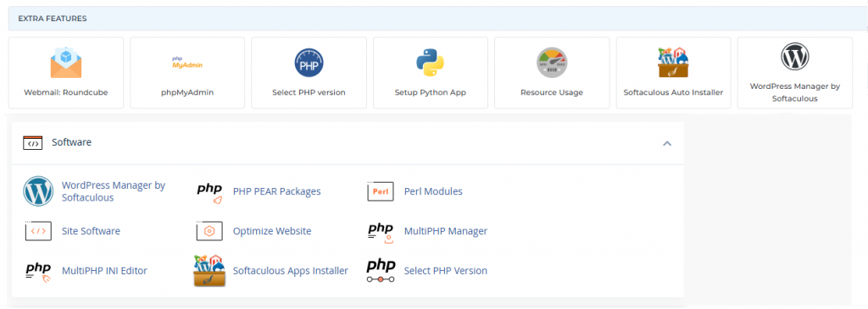Click the phpMyAdmin logo icon
The image size is (868, 309).
tap(187, 63)
